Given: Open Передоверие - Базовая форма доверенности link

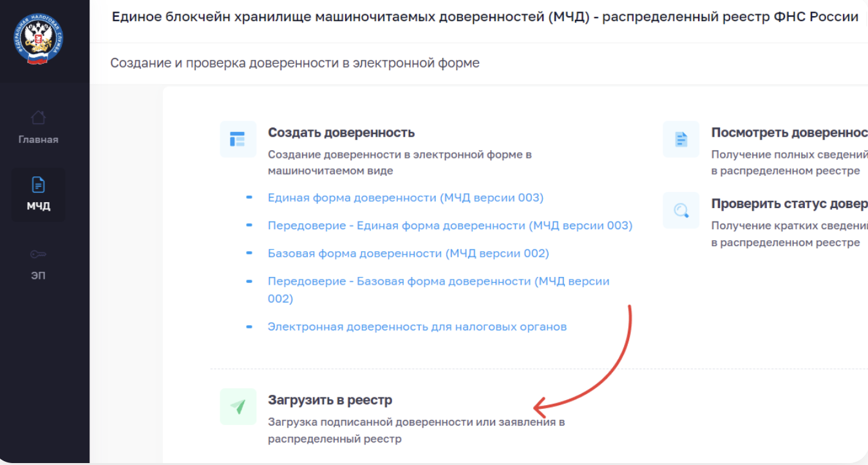Looking at the screenshot, I should coord(438,281).
